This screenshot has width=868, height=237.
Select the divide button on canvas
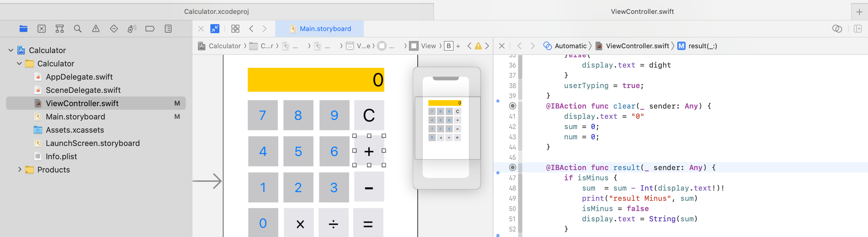[x=333, y=223]
